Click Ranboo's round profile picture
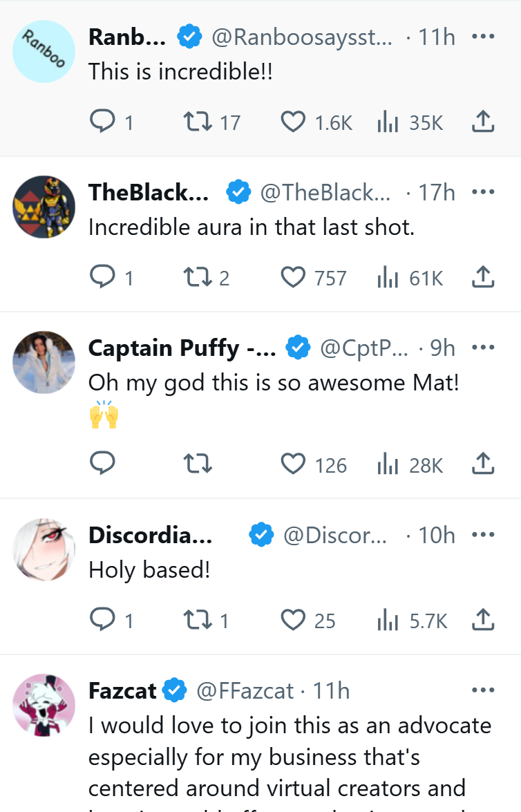 pyautogui.click(x=44, y=52)
